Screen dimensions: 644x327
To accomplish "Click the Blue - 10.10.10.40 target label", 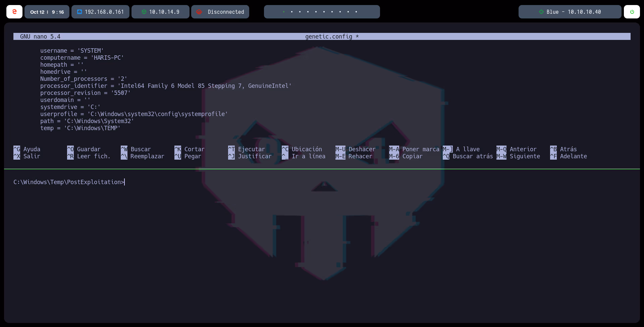I will (574, 12).
